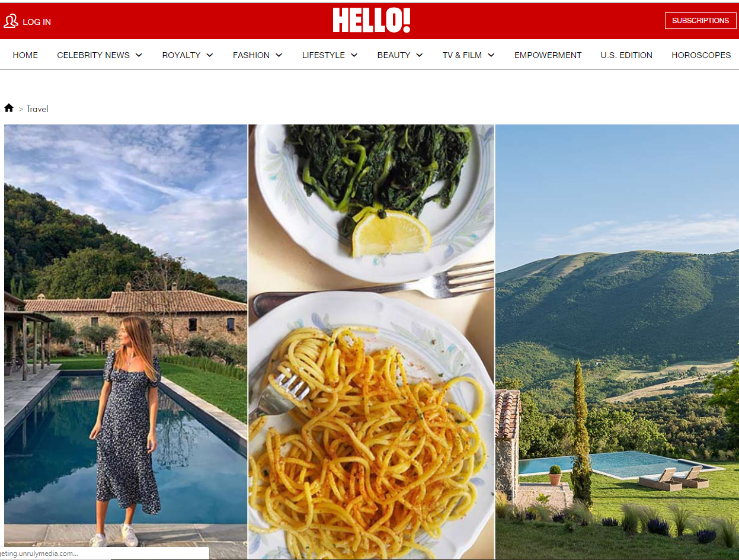Open the Horoscopes page
Screen dimensions: 739x560
tap(701, 55)
